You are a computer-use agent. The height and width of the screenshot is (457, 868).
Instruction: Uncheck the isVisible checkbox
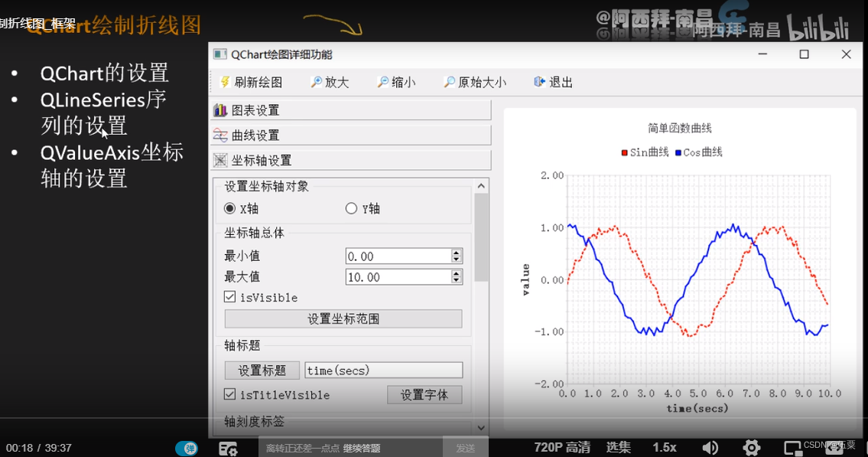point(229,297)
